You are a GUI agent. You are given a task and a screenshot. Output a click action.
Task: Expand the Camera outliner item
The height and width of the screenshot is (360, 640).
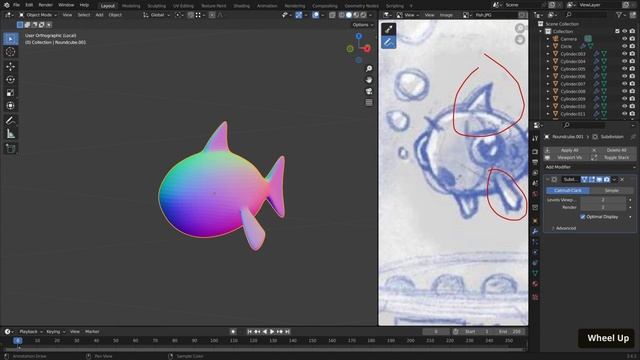pyautogui.click(x=548, y=39)
